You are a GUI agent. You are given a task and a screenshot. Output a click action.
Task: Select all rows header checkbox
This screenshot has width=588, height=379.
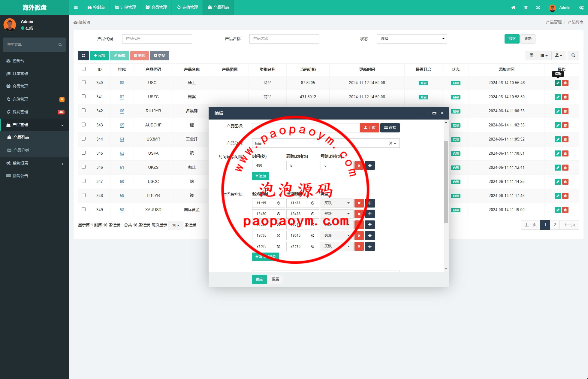pos(83,69)
